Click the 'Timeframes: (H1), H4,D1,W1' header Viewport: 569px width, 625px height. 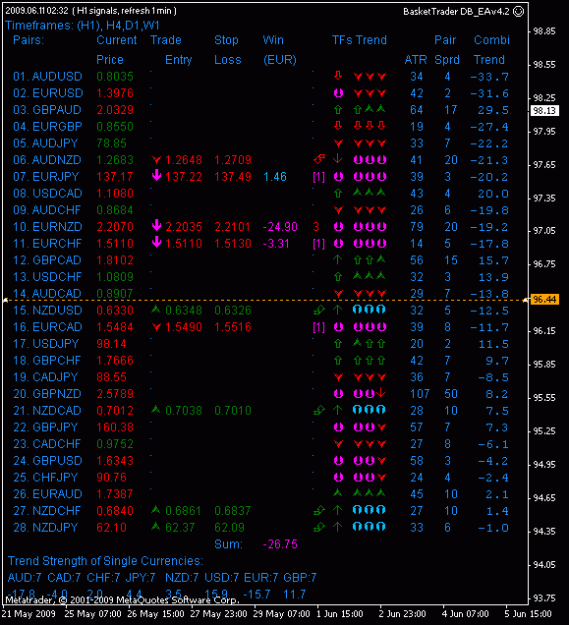(82, 26)
